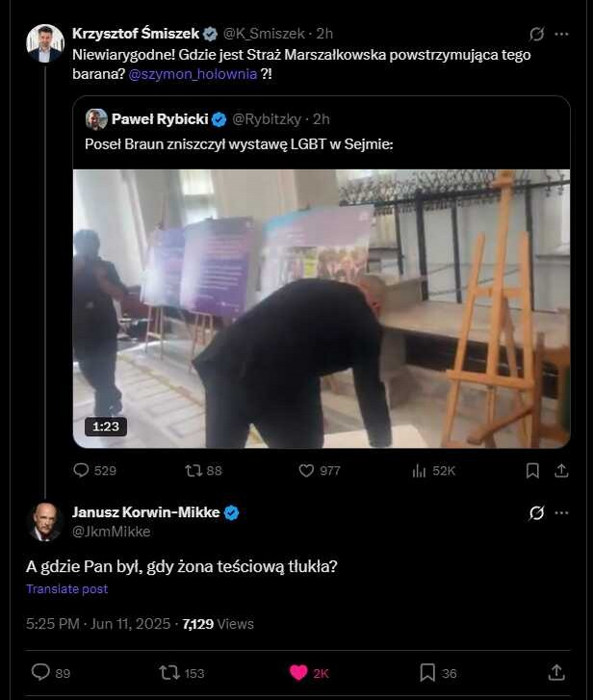Reply to Korwin-Mikke's post with 89 replies
Screen dimensions: 593x700
pos(40,672)
